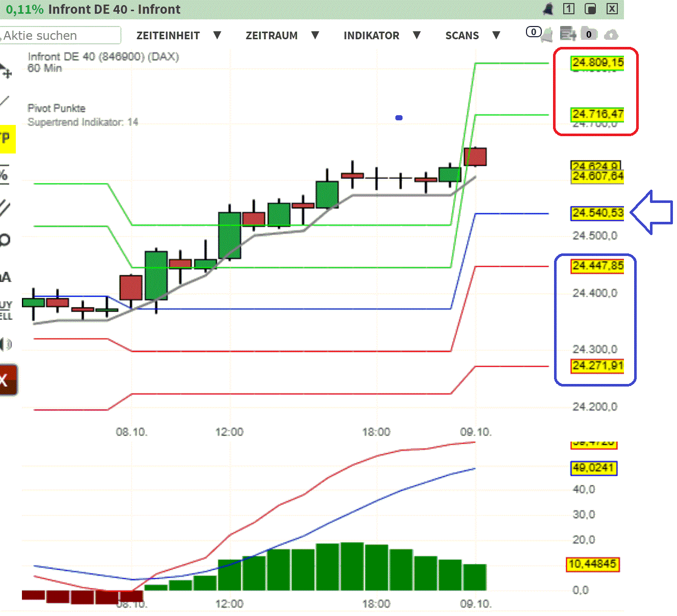Open the INDIKATOR menu
677x616 pixels.
click(x=371, y=36)
